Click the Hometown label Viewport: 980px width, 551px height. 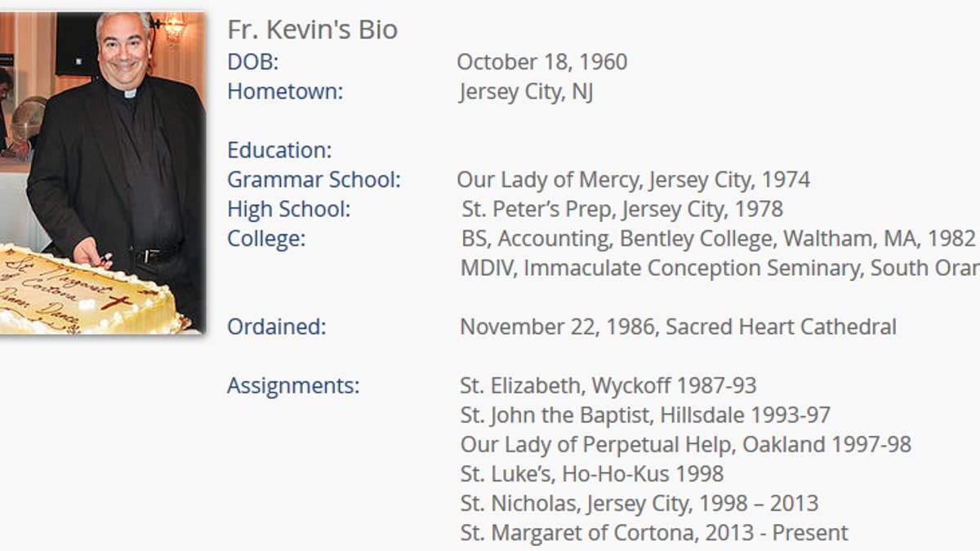pyautogui.click(x=285, y=91)
